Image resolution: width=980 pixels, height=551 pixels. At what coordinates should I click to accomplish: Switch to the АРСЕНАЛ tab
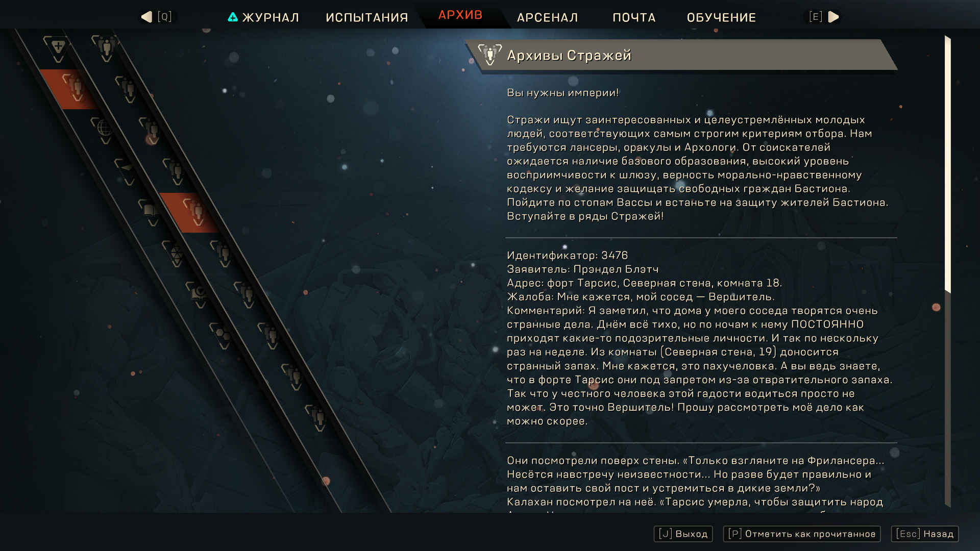(547, 17)
